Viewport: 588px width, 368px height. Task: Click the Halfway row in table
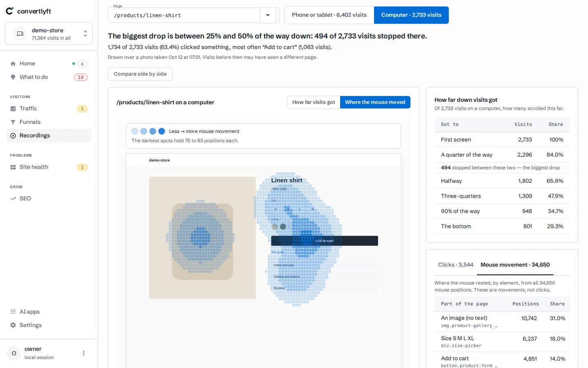pos(502,181)
